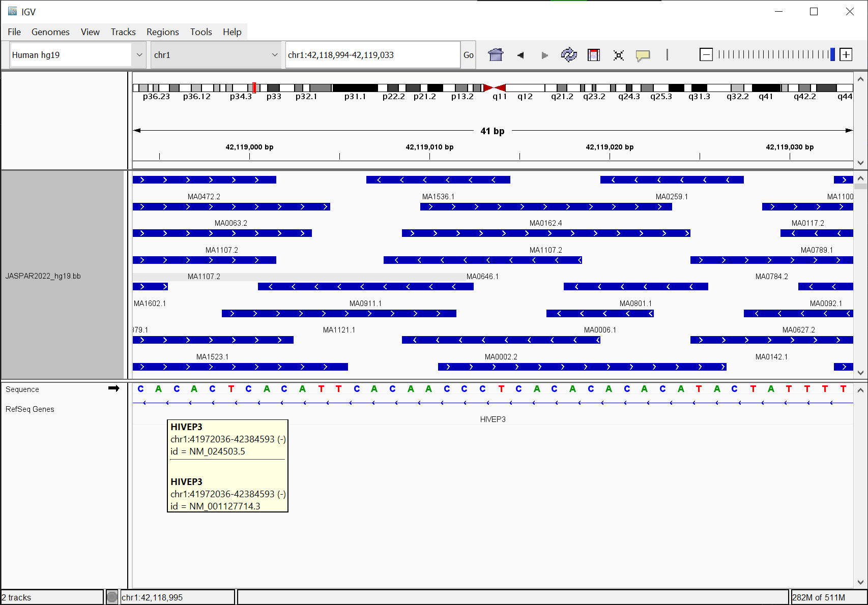Click the refresh/reload tracks icon
The image size is (868, 605).
[x=569, y=54]
